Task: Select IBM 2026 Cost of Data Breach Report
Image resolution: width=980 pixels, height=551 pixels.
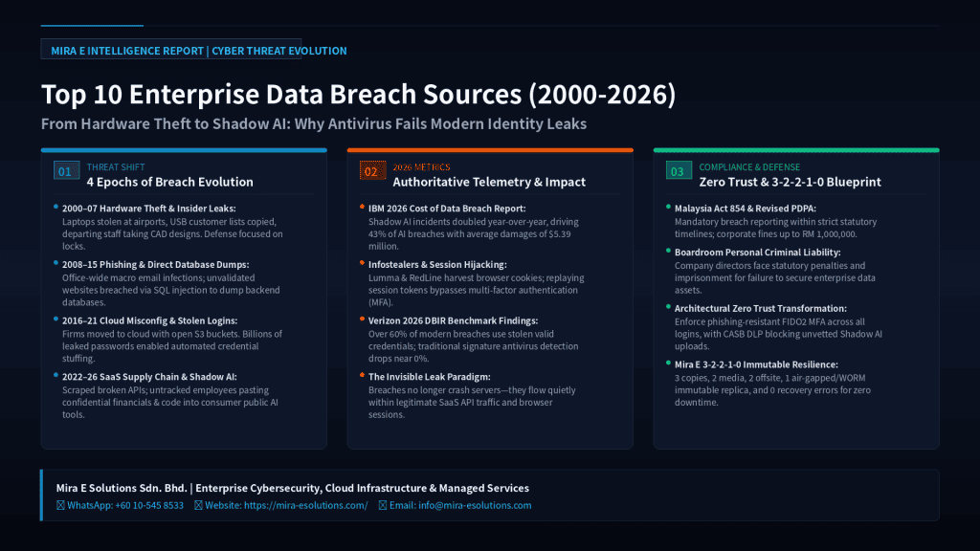Action: [447, 208]
